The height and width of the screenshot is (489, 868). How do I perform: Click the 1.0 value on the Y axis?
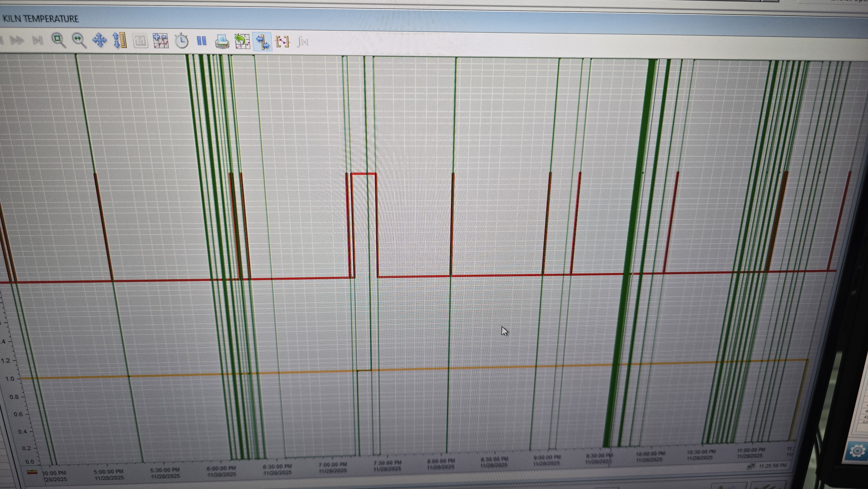click(10, 379)
